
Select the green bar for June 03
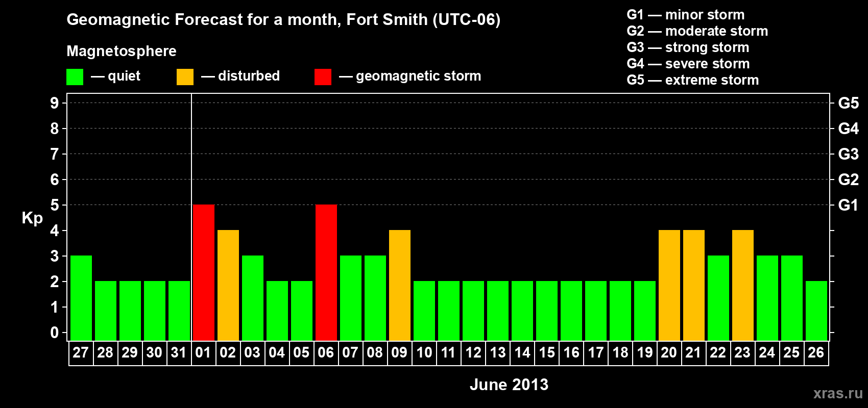click(x=253, y=298)
